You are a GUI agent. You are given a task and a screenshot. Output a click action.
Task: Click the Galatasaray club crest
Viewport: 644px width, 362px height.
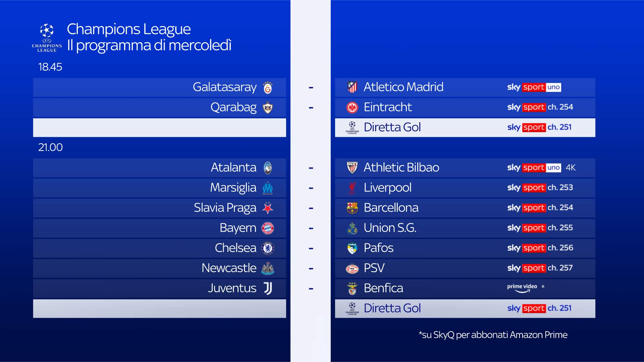[x=268, y=88]
